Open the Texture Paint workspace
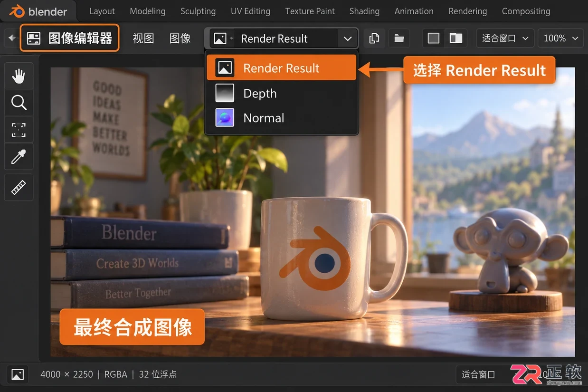The image size is (588, 392). 310,11
